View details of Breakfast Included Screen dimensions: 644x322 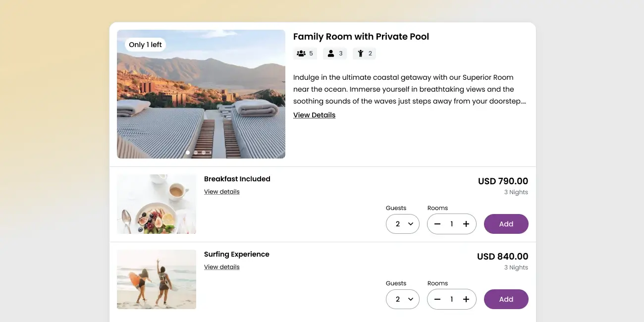point(221,192)
